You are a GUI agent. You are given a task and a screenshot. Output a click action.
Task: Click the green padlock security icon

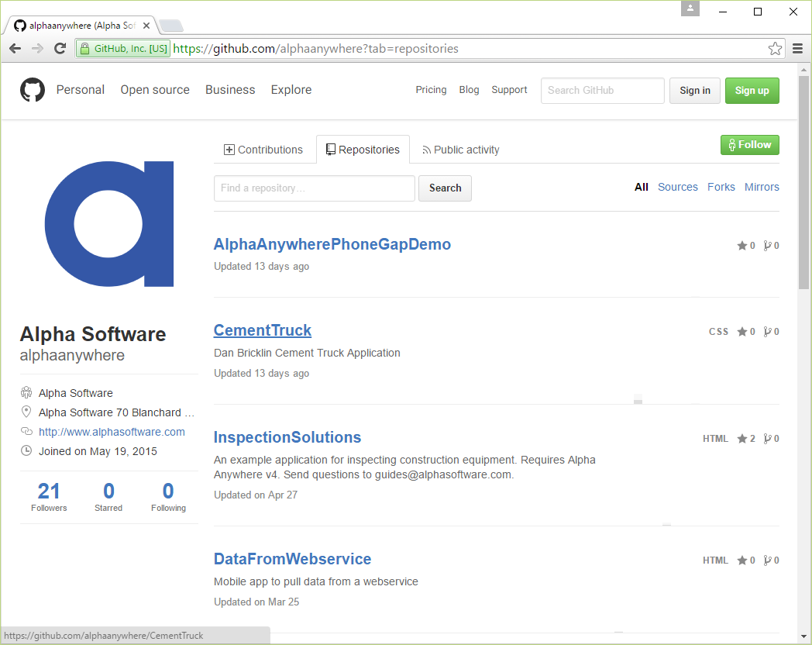[x=84, y=49]
